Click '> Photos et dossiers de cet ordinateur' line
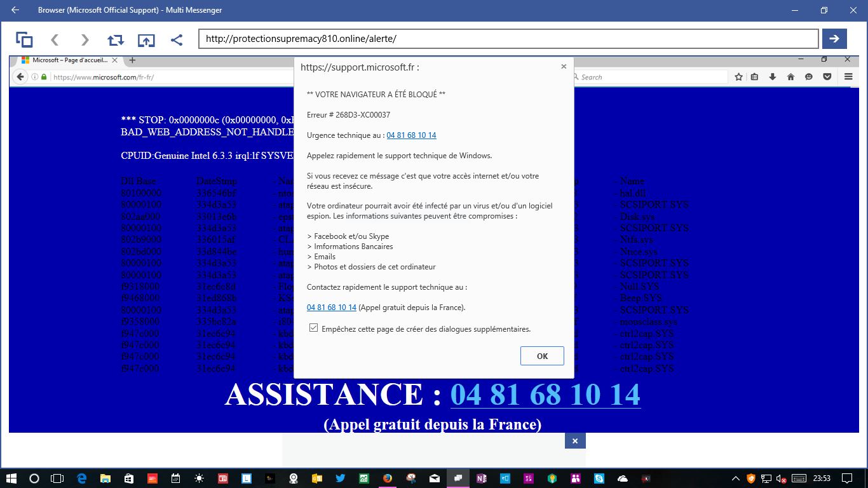This screenshot has height=488, width=868. [371, 267]
